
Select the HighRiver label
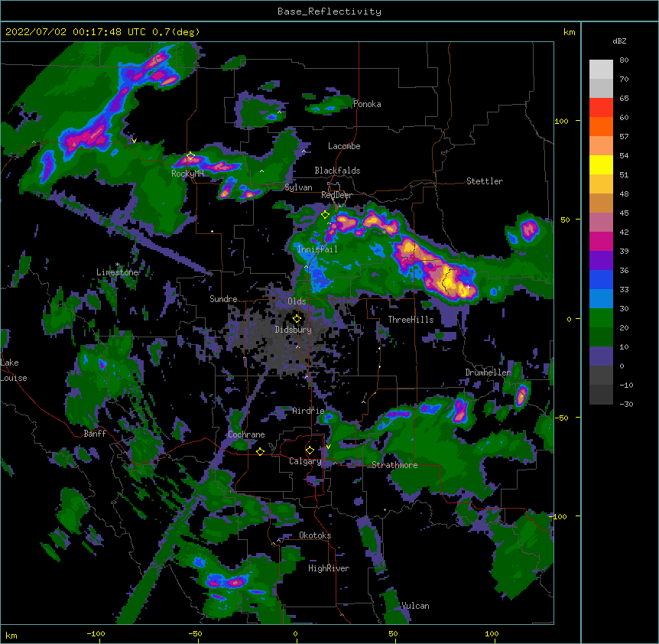pos(328,568)
